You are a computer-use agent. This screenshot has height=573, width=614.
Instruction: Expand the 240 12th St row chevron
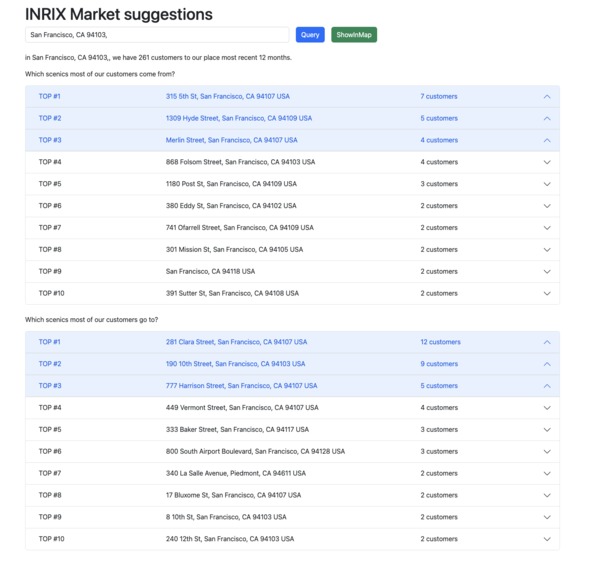(x=547, y=539)
